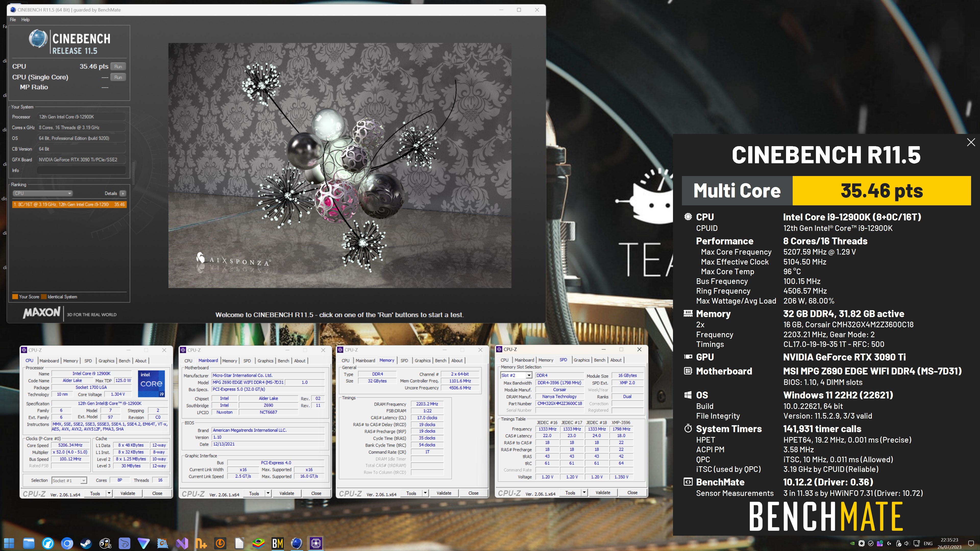The height and width of the screenshot is (551, 980).
Task: Open the safely remove hardware tray icon
Action: (x=899, y=543)
